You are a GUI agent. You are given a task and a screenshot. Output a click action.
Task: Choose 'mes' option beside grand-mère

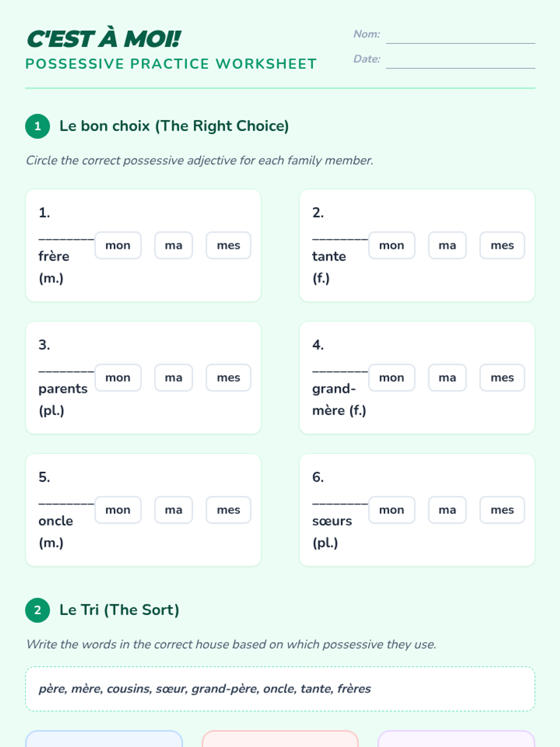pos(502,378)
